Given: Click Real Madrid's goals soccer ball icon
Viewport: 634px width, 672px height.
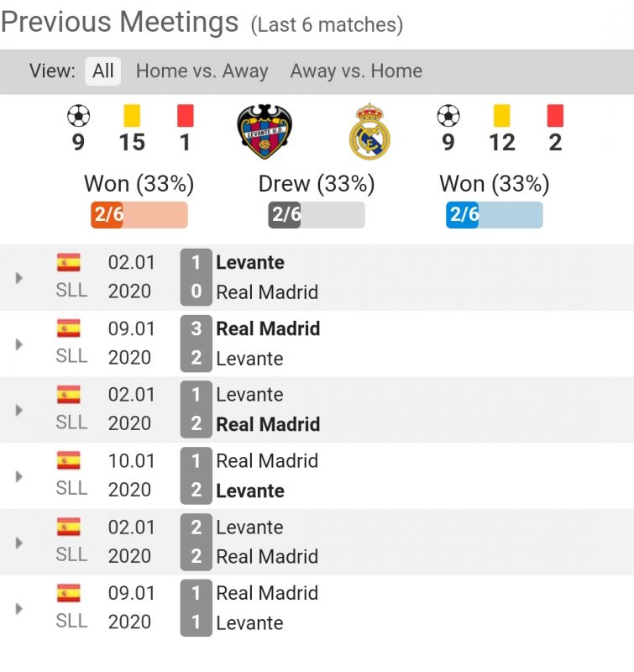Looking at the screenshot, I should (x=448, y=115).
